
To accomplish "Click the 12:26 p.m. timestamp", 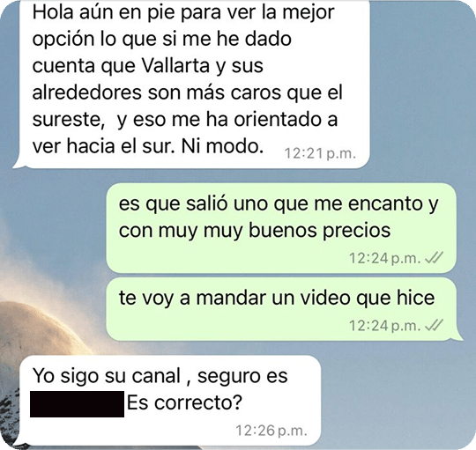I will [271, 431].
